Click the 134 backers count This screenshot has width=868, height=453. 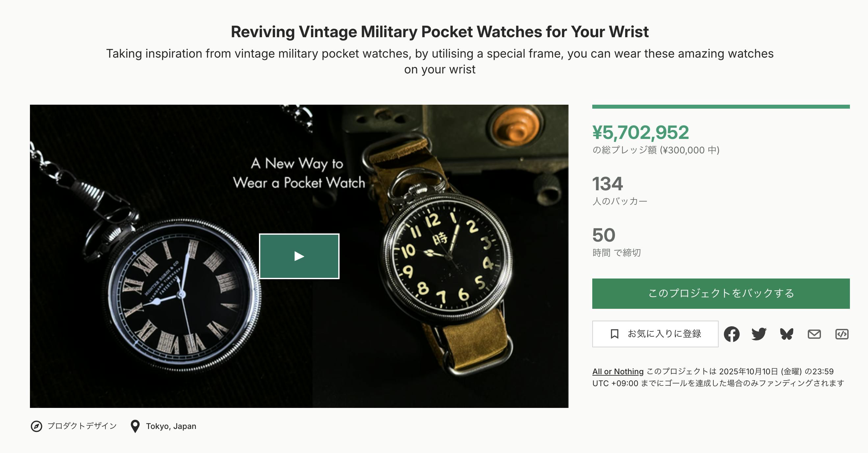point(607,184)
